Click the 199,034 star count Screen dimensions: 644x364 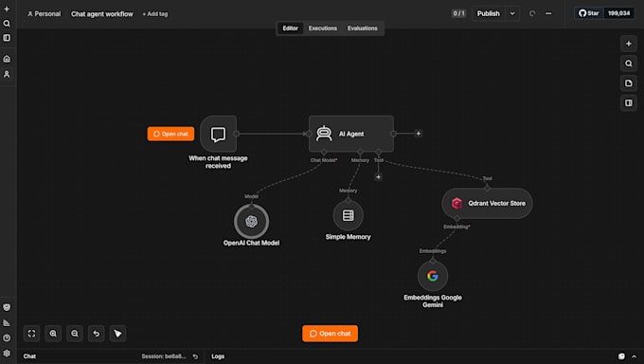coord(618,13)
